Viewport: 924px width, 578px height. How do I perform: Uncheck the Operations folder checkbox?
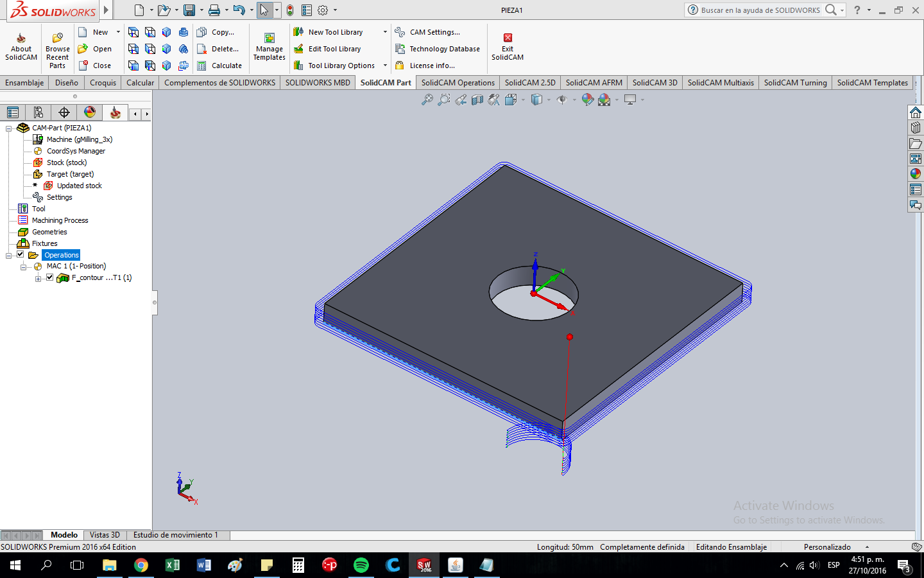tap(21, 254)
